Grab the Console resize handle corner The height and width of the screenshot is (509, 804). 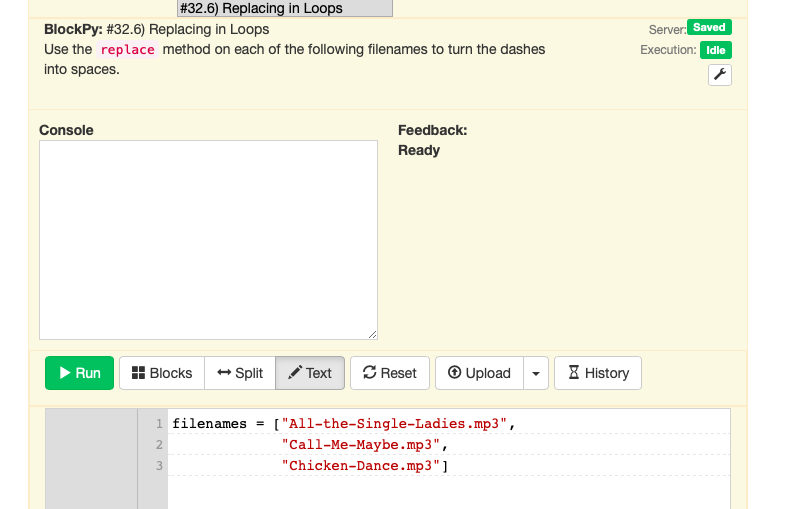click(372, 334)
